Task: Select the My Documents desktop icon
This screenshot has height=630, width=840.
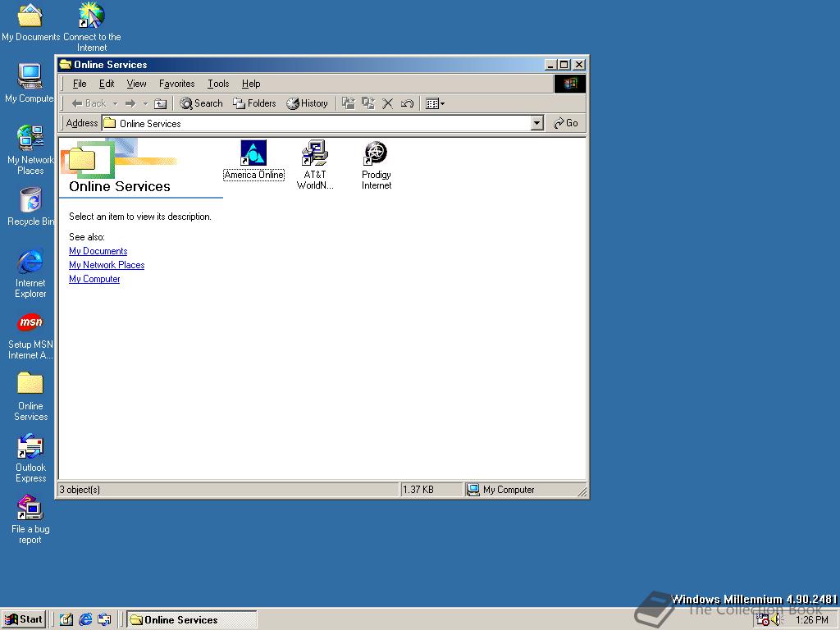Action: pos(30,22)
